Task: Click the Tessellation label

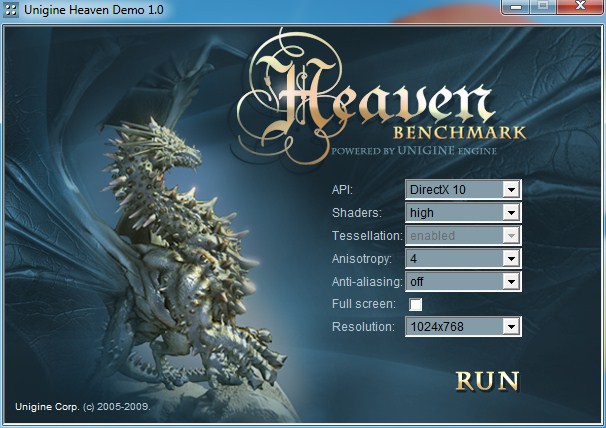Action: click(x=367, y=235)
